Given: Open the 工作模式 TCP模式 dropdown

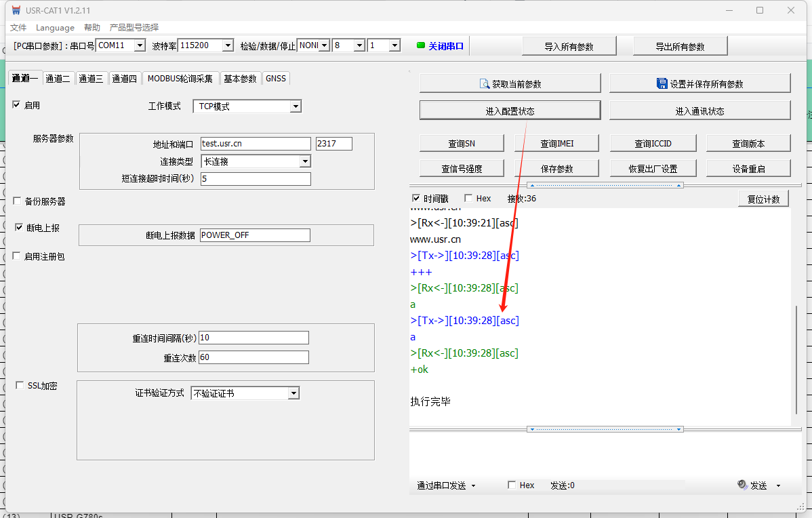Looking at the screenshot, I should click(295, 106).
